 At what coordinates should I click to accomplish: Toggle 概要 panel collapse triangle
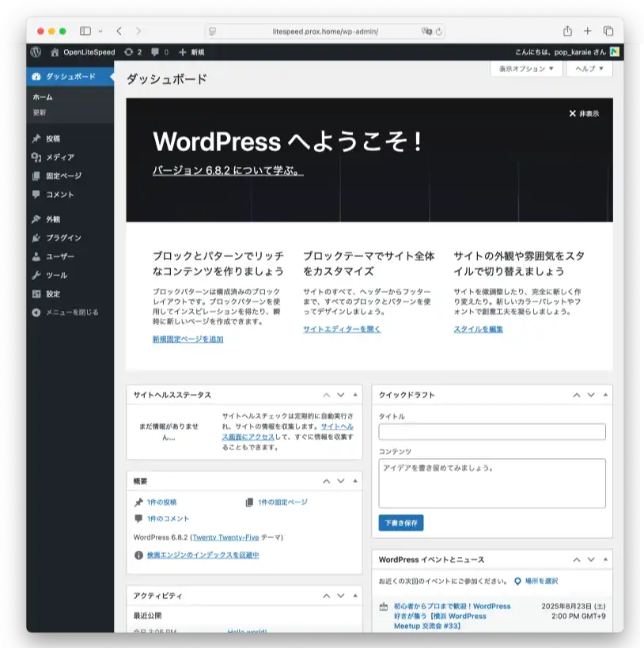(355, 481)
